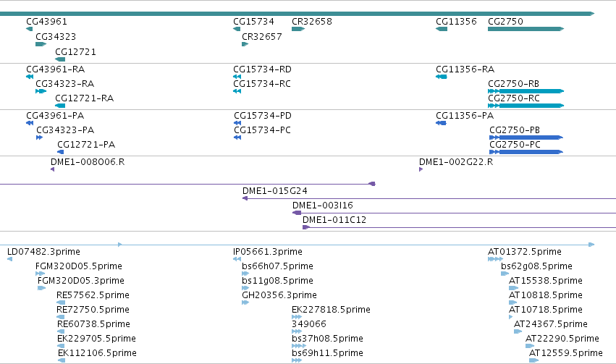Click EST bs66h07.5prime label

(277, 266)
